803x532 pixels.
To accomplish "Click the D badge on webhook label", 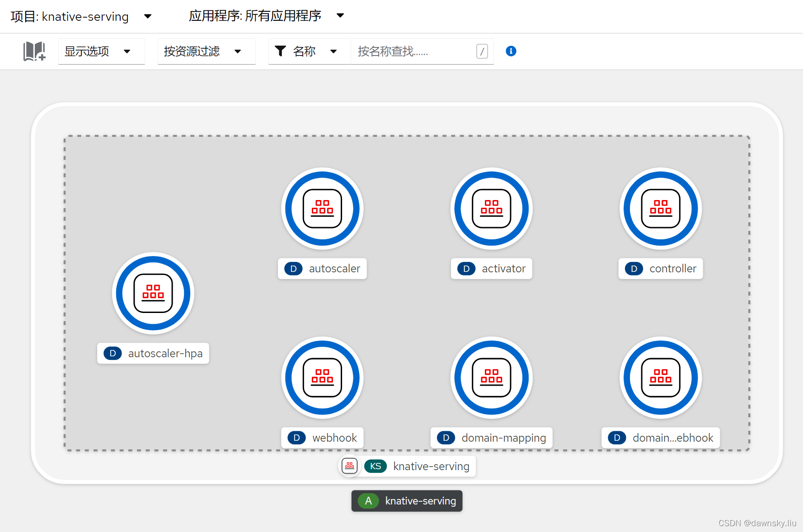I will [296, 438].
